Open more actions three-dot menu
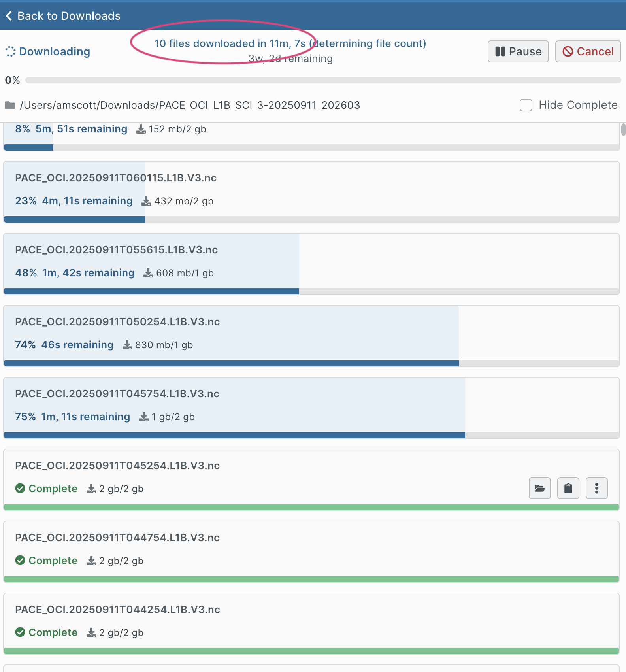Viewport: 626px width, 672px height. (x=596, y=489)
